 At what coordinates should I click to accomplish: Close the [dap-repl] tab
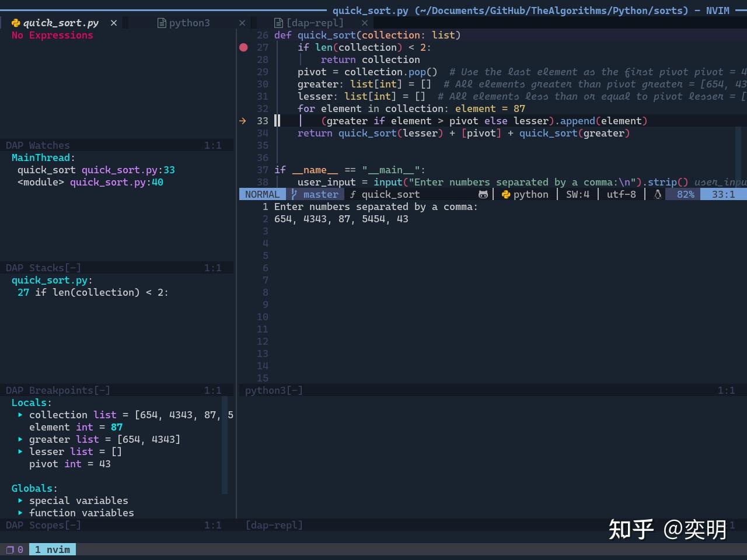365,23
